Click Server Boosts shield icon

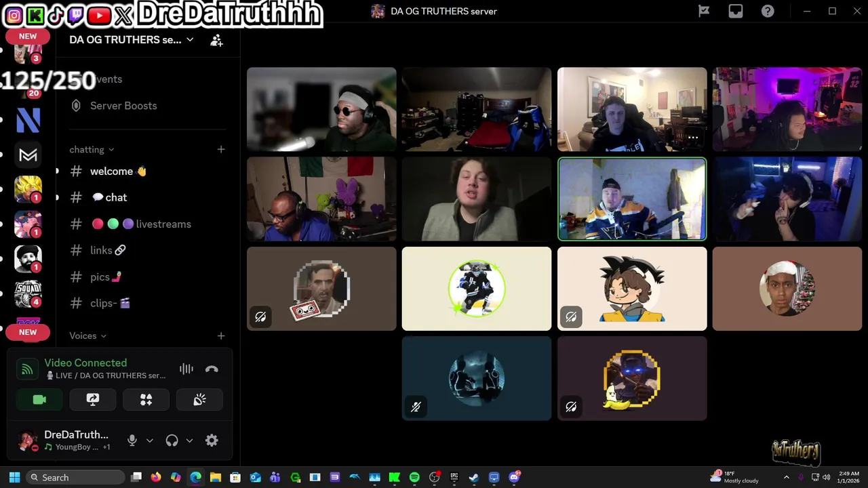(76, 106)
